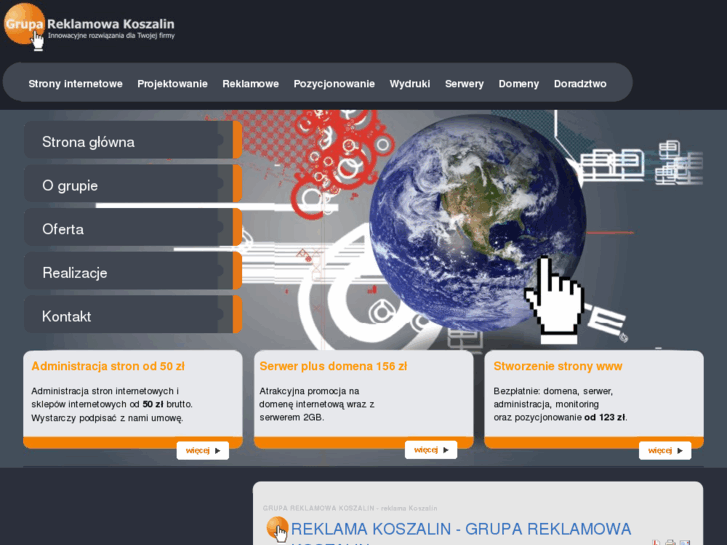Click the text 'Innowacyjne rozwiązania dla Twojej firmy'
This screenshot has width=727, height=545.
click(x=111, y=36)
